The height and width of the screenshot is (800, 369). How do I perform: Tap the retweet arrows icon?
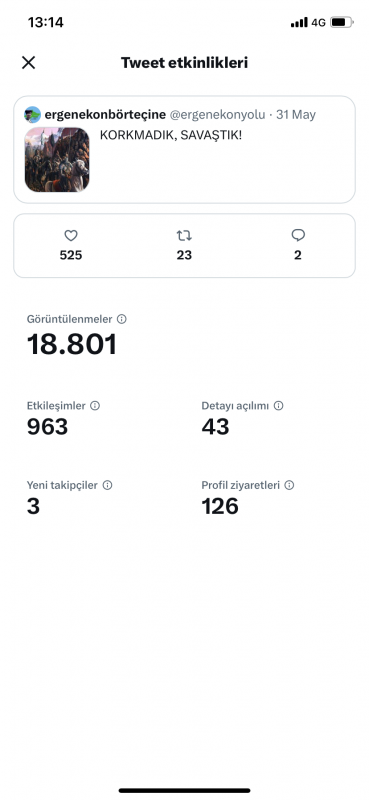coord(184,236)
